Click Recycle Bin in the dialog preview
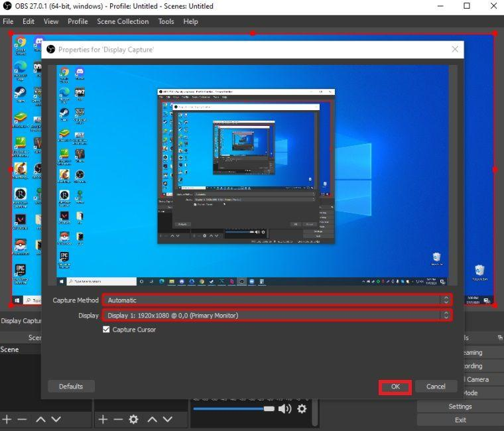The image size is (504, 431). pyautogui.click(x=436, y=257)
